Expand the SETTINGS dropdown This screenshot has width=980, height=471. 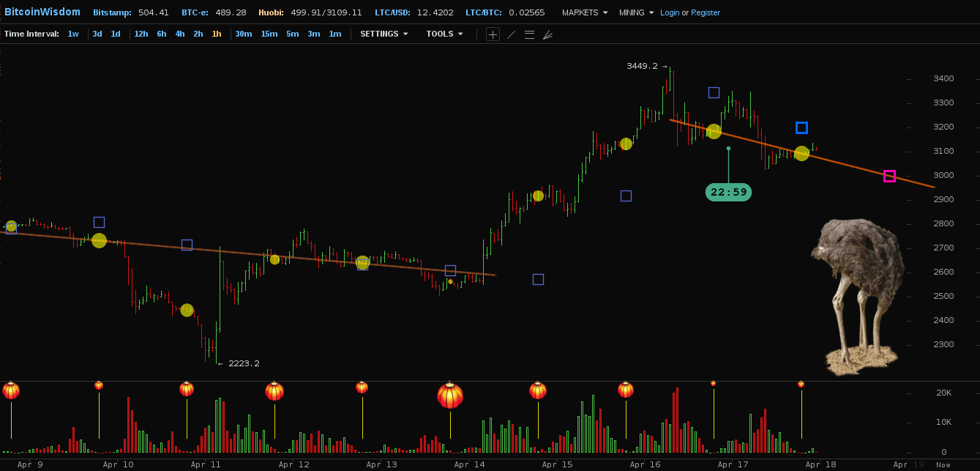(384, 34)
